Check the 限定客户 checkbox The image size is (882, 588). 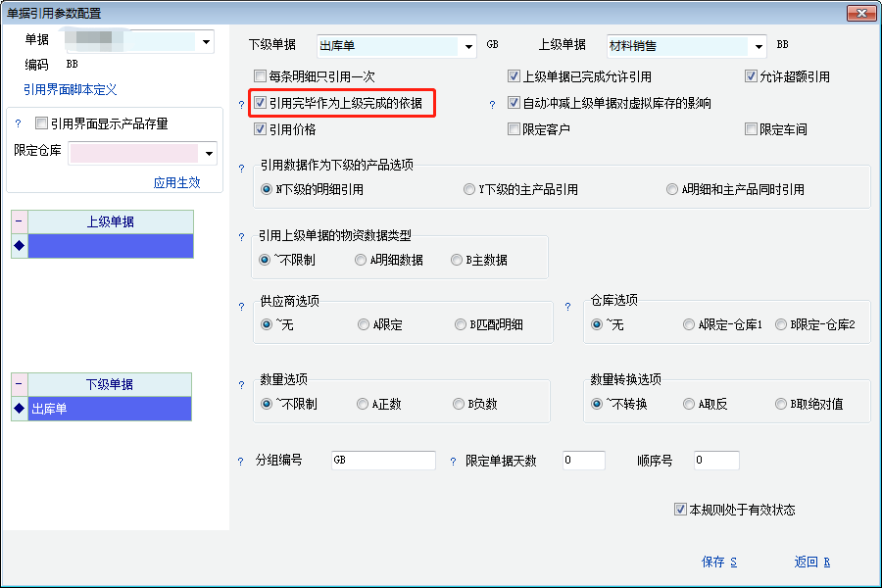click(x=514, y=129)
